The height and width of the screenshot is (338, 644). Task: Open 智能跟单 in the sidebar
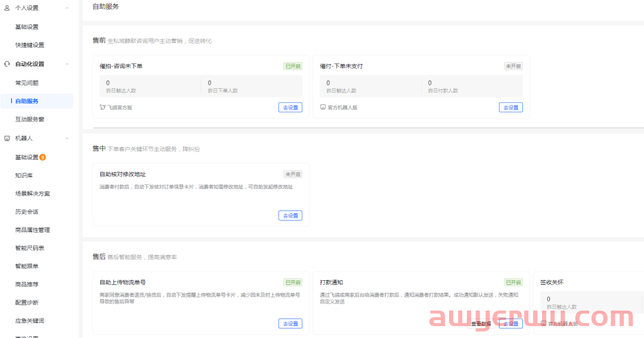tap(27, 266)
